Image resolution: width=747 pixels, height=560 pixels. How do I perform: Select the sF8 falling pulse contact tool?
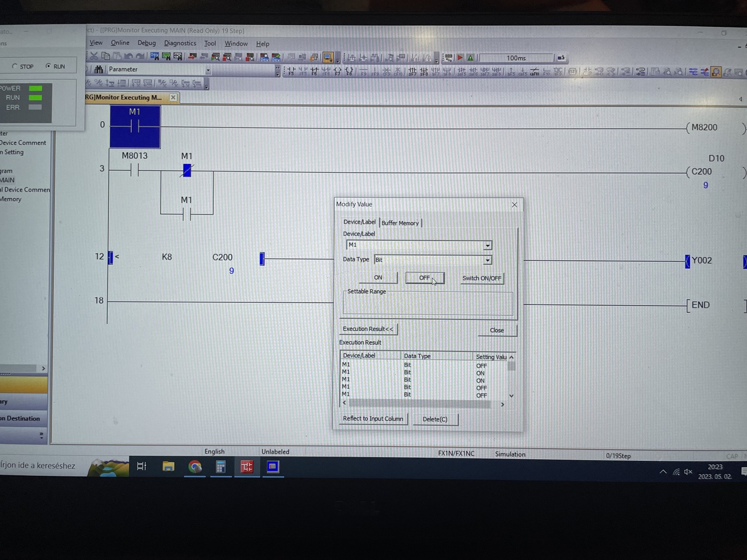pyautogui.click(x=424, y=72)
